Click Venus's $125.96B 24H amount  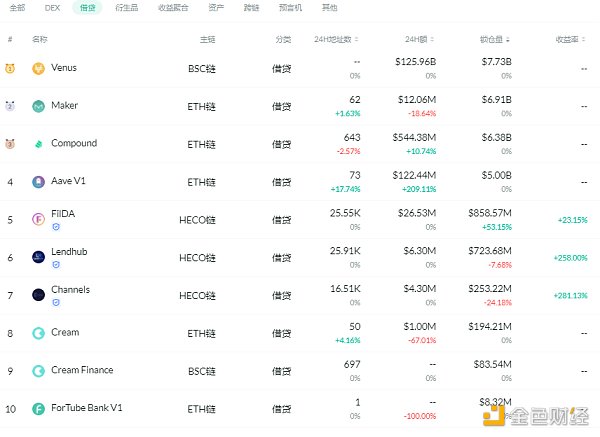[x=415, y=62]
